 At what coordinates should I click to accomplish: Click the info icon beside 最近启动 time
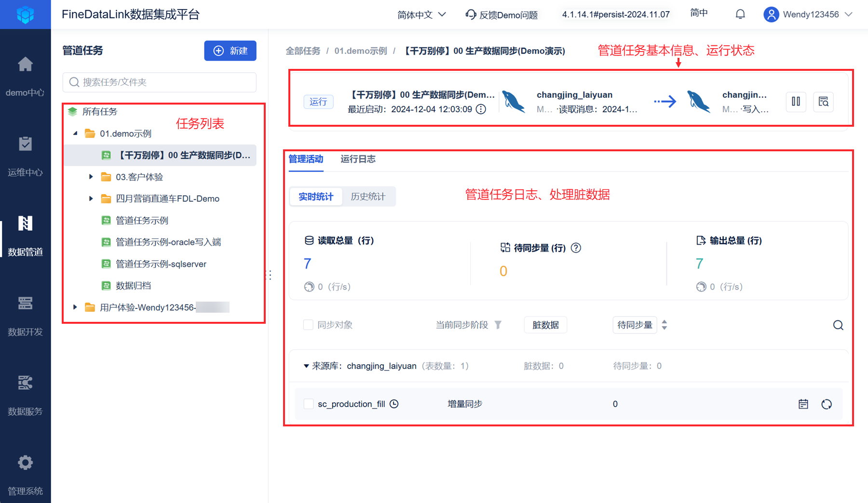coord(481,109)
